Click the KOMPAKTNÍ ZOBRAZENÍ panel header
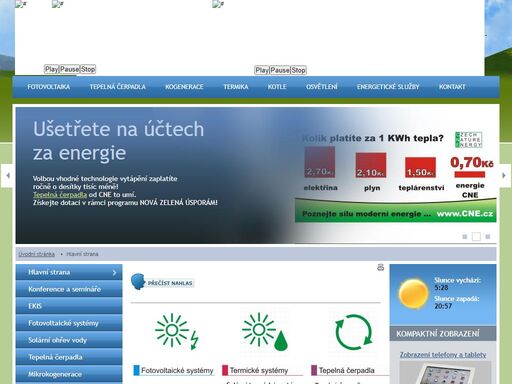512x384 pixels. coord(443,334)
